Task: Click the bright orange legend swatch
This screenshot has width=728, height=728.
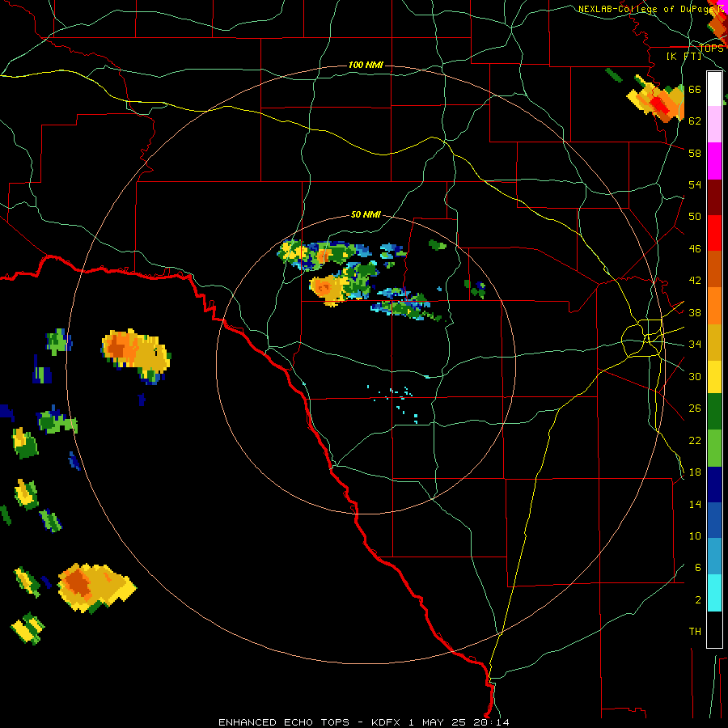Action: click(714, 306)
